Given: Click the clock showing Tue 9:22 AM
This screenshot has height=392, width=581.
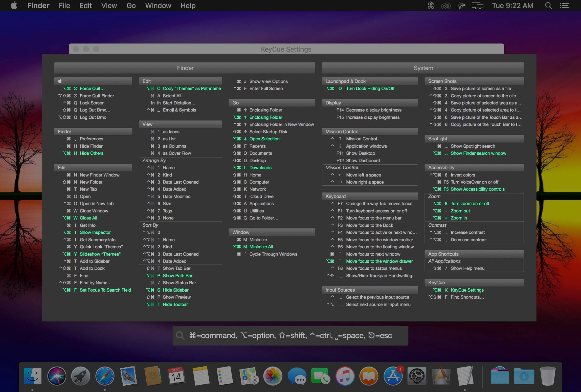Looking at the screenshot, I should tap(512, 6).
